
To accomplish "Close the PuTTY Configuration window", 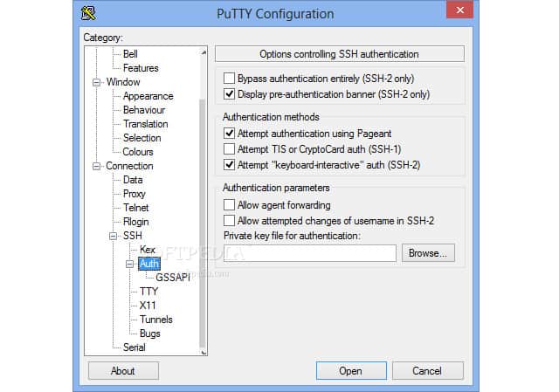I will pyautogui.click(x=460, y=10).
